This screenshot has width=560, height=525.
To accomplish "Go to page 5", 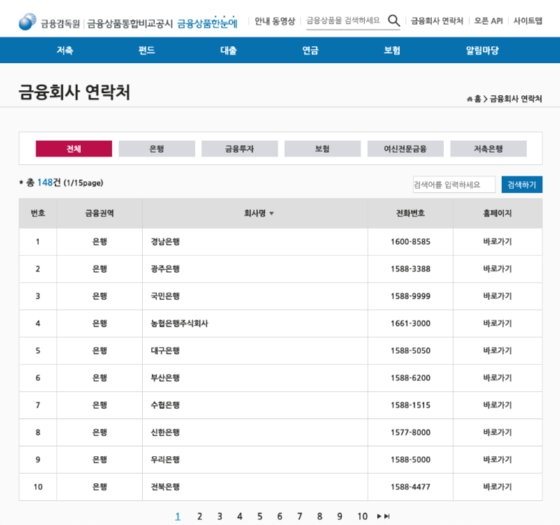I will tap(260, 516).
